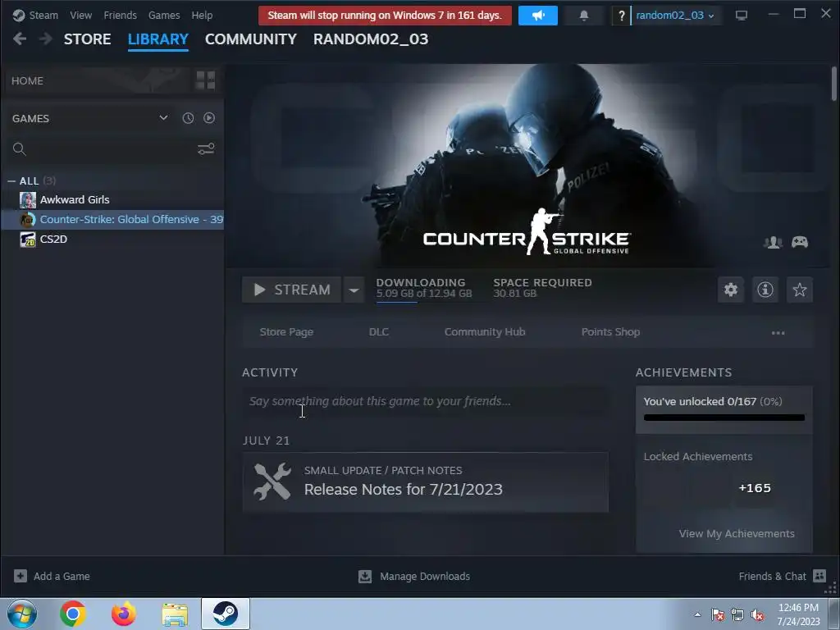Open the RANDOM02_03 profile tab
This screenshot has height=630, width=840.
[x=371, y=39]
